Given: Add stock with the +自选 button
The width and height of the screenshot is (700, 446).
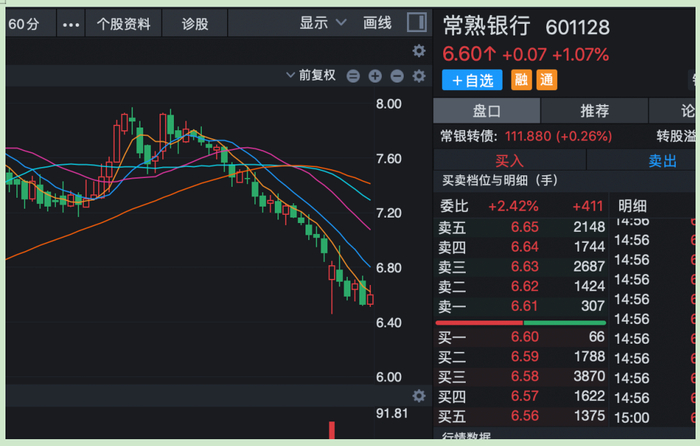Looking at the screenshot, I should click(472, 80).
